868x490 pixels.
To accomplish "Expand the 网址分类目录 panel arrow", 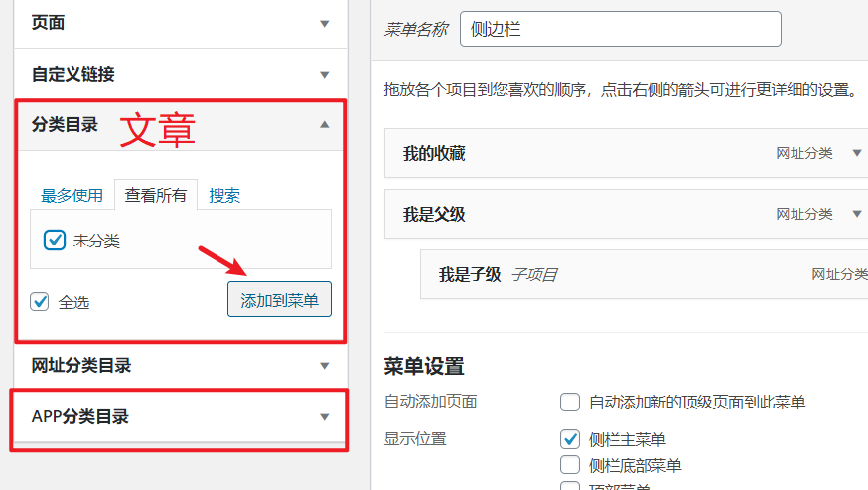I will 325,366.
